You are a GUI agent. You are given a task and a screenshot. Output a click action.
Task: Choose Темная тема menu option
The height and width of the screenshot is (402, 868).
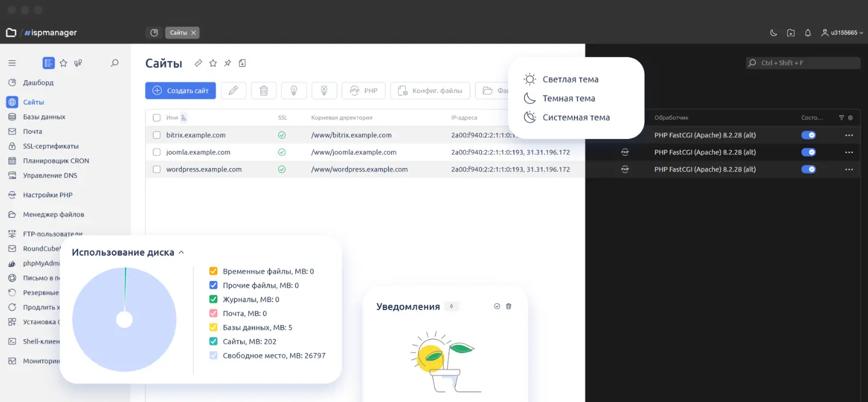coord(559,98)
